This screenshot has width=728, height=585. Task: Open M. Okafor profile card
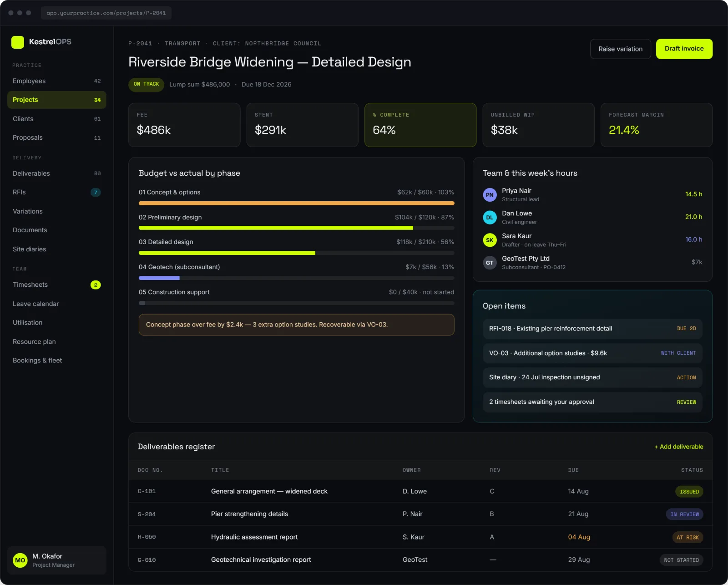click(x=56, y=560)
